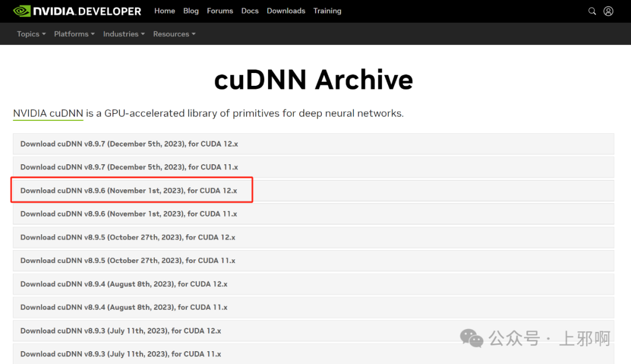Expand cuDNN v8.9.3 for CUDA 11.x
This screenshot has height=364, width=631.
[x=313, y=354]
